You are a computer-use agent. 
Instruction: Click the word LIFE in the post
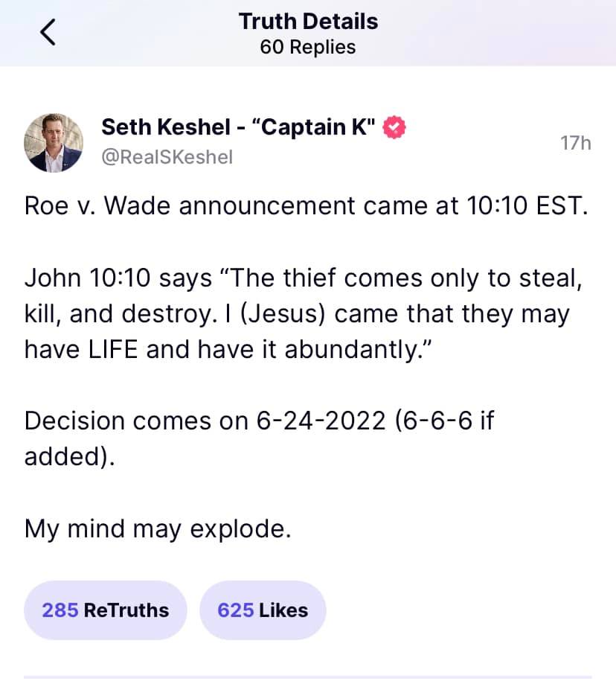113,349
